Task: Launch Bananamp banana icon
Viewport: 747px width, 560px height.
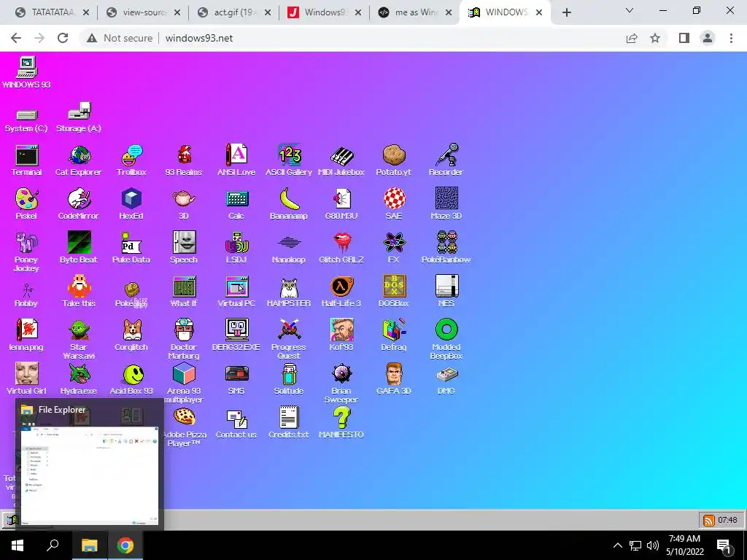Action: pyautogui.click(x=289, y=204)
